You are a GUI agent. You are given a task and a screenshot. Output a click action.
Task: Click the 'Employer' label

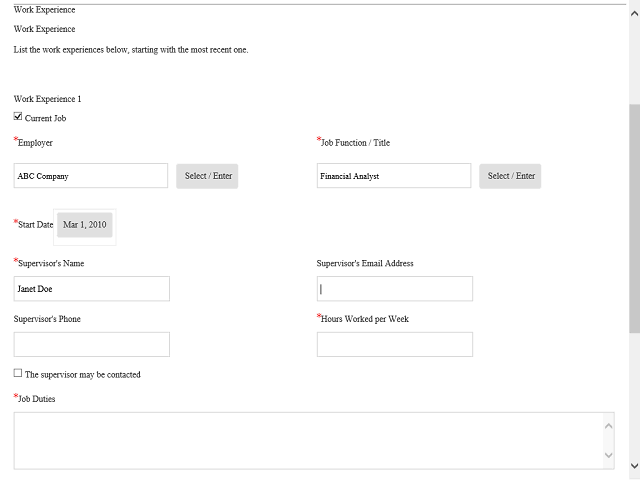[x=35, y=143]
